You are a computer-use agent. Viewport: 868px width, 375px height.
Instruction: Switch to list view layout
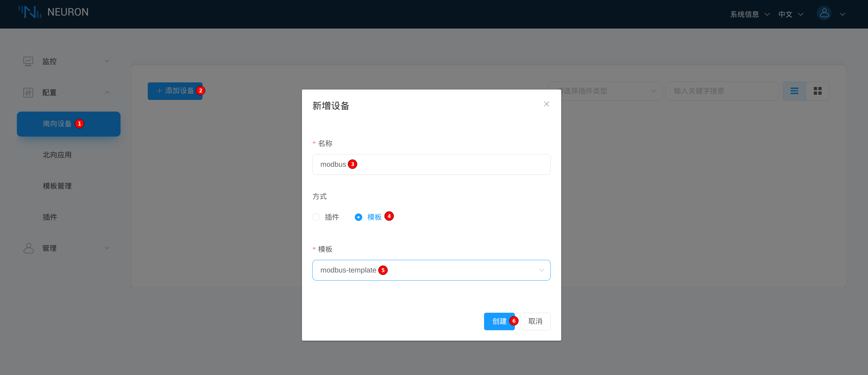tap(794, 91)
